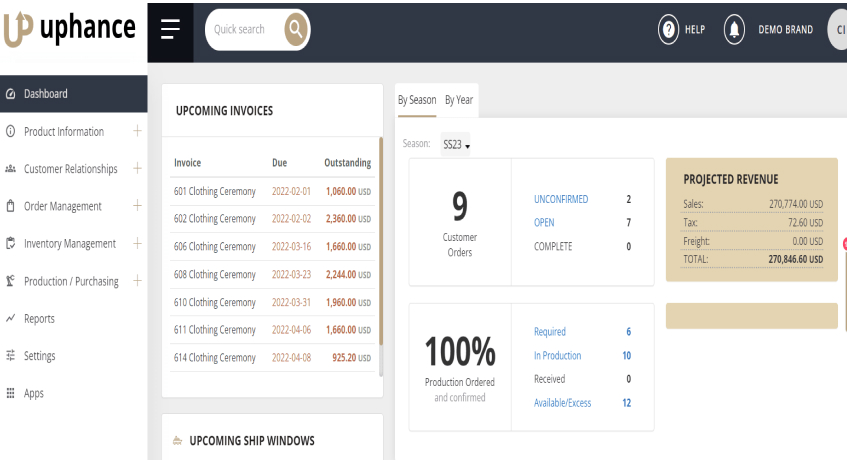Expand the Customer Relationships menu
The height and width of the screenshot is (460, 847).
(x=137, y=169)
